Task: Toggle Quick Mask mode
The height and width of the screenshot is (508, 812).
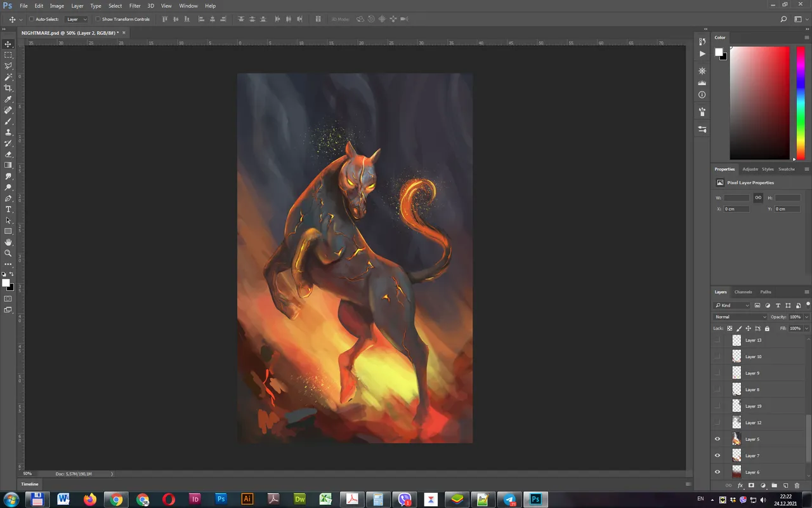Action: click(x=8, y=298)
